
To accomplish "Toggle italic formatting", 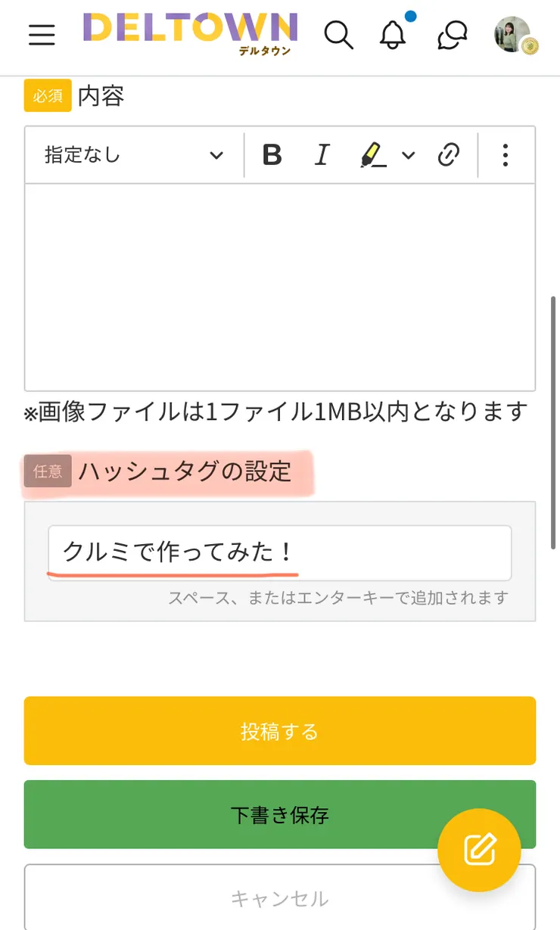I will [322, 155].
